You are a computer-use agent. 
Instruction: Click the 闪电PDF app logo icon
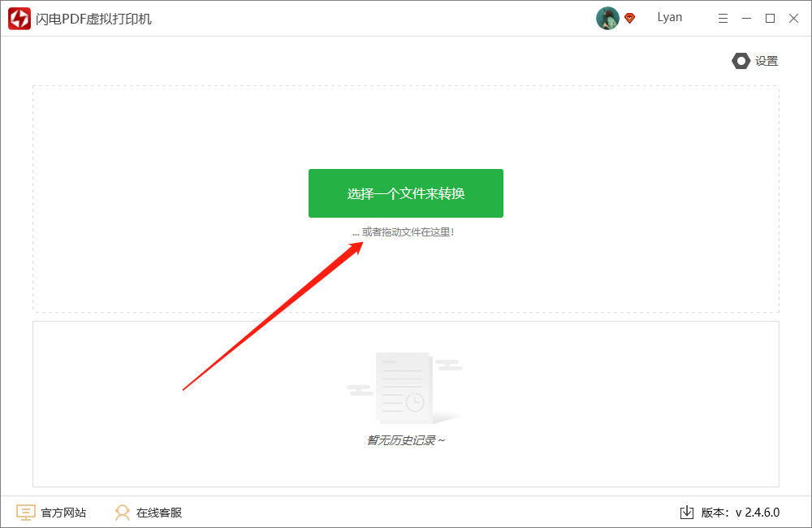tap(19, 19)
